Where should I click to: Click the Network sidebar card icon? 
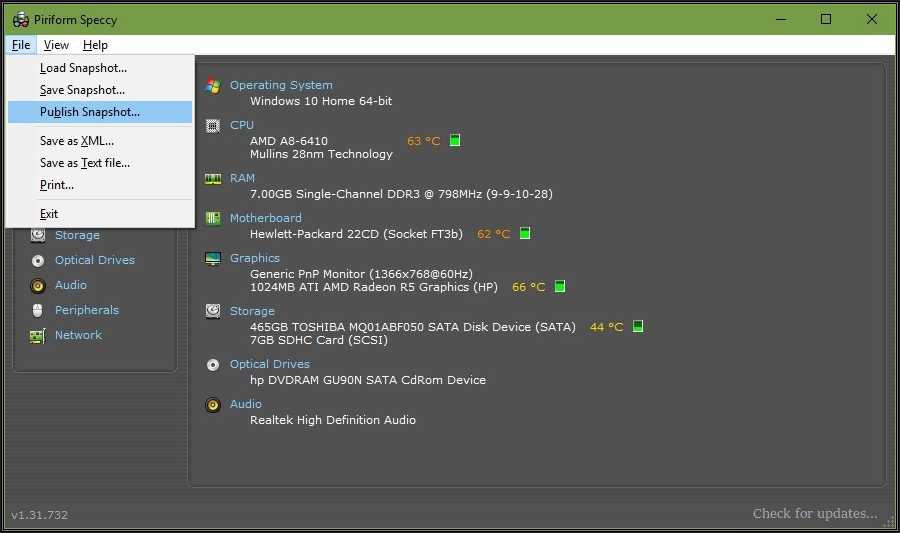coord(38,336)
